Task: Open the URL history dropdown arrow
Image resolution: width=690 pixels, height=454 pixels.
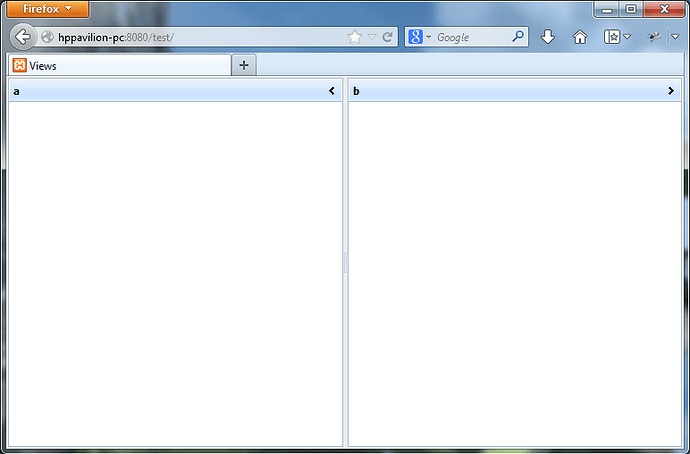Action: [372, 37]
